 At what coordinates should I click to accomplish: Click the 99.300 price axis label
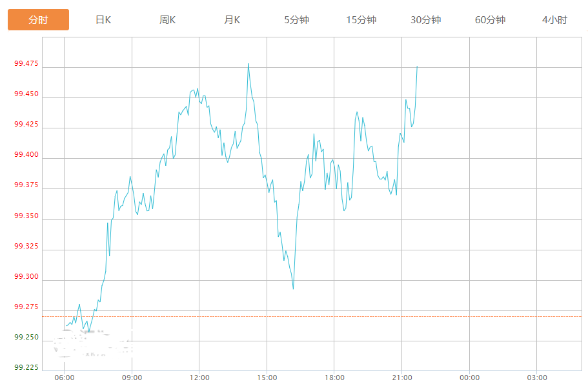(26, 277)
